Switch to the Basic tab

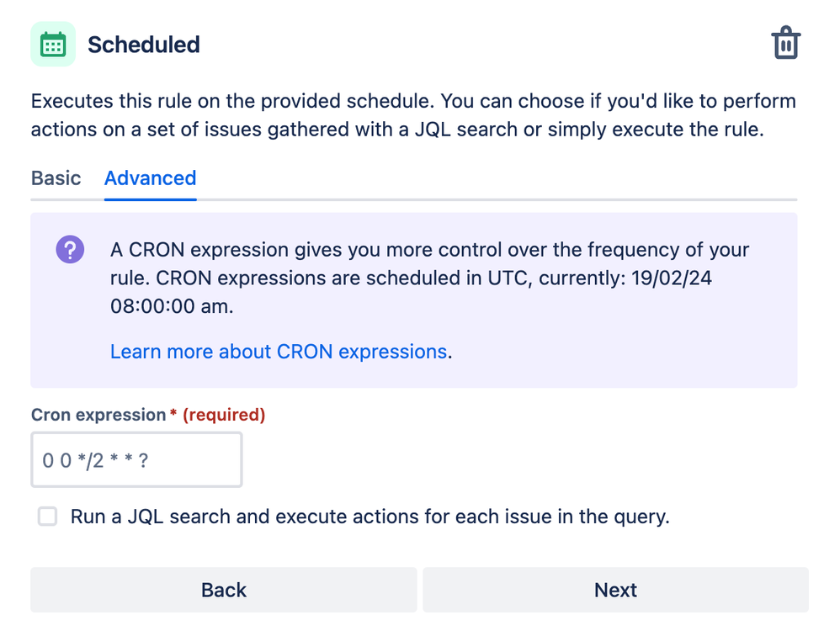[56, 178]
